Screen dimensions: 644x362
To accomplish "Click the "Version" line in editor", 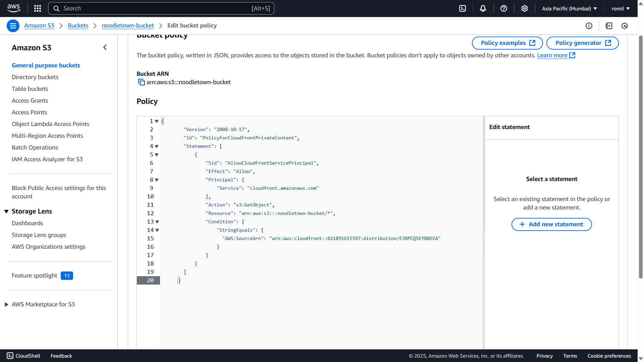I will coord(217,129).
